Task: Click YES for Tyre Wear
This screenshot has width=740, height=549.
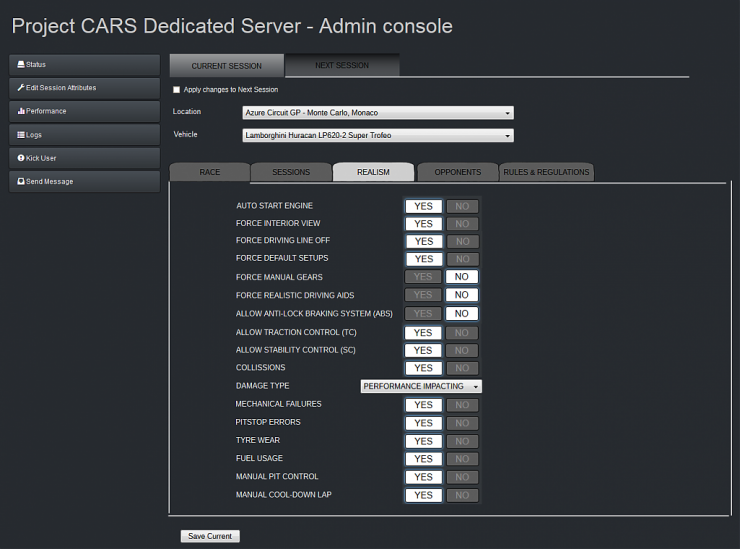Action: pyautogui.click(x=423, y=441)
